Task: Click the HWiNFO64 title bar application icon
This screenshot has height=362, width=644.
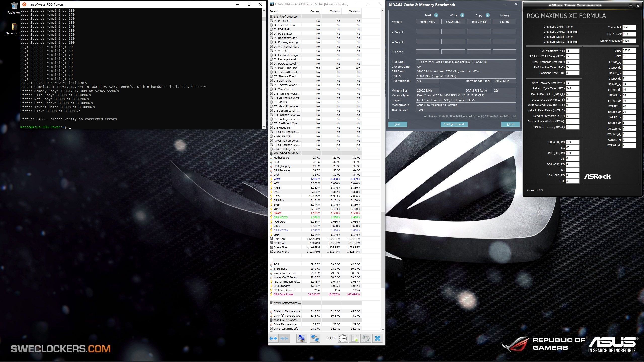Action: pyautogui.click(x=272, y=4)
